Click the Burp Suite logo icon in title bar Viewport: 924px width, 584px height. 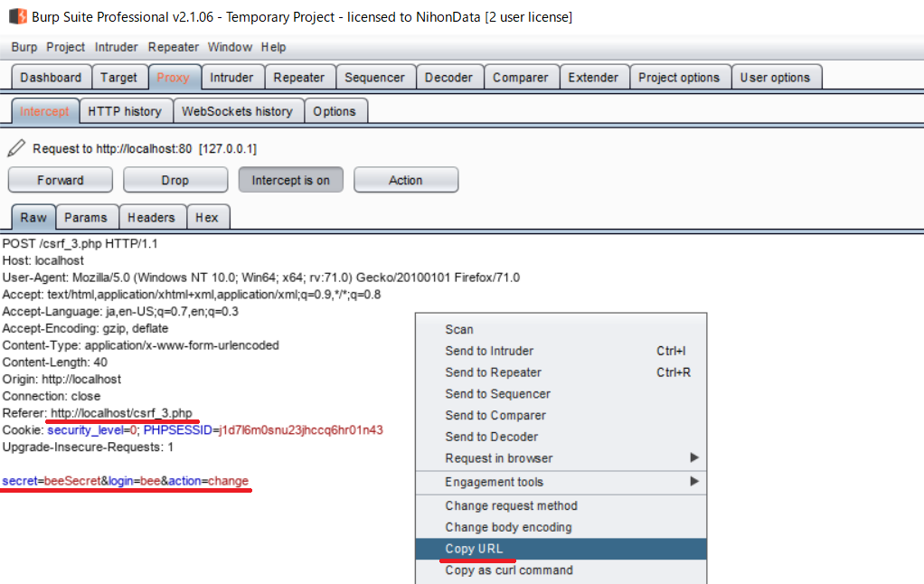[18, 16]
